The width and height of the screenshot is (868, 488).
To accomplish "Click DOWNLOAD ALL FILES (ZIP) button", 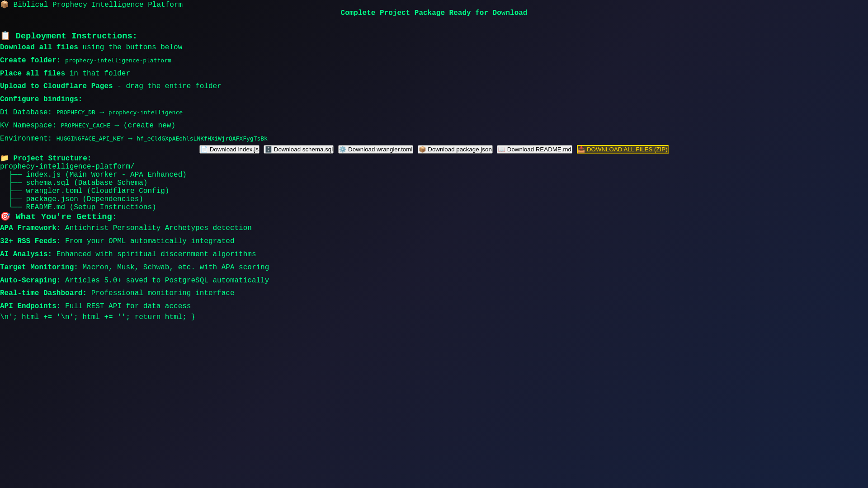I will pos(623,150).
